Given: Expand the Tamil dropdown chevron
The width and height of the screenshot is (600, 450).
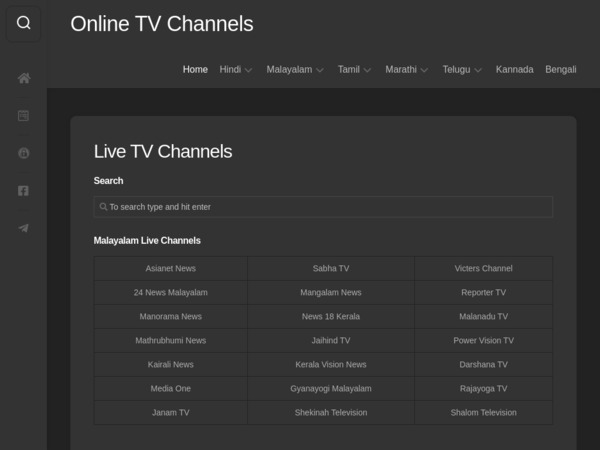Looking at the screenshot, I should click(367, 70).
